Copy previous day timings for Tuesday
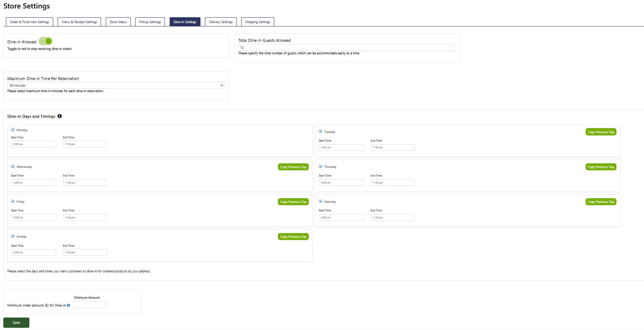 tap(601, 132)
